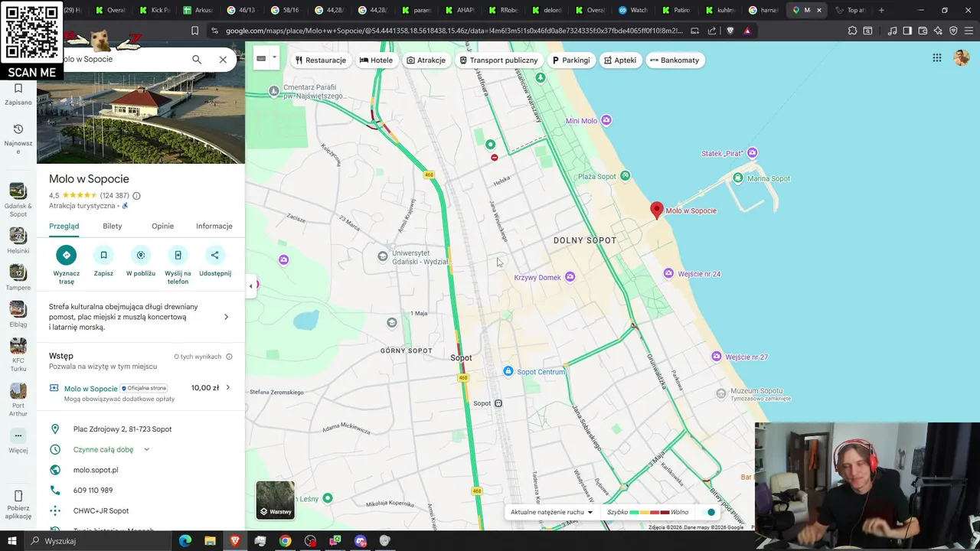Click the W pobliżu nearby icon
Screen dimensions: 980x551
click(141, 255)
